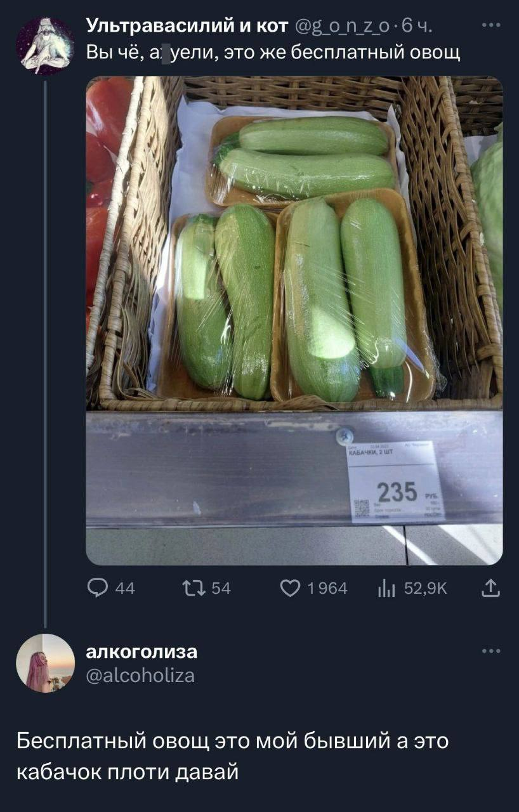Click the 52,9K views count
Screen dimensions: 519x812
(426, 589)
